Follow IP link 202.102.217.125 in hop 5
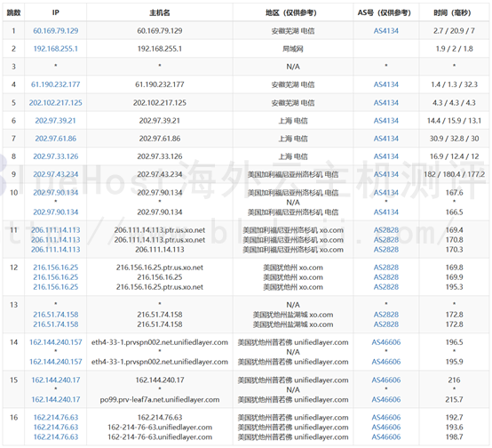 56,103
